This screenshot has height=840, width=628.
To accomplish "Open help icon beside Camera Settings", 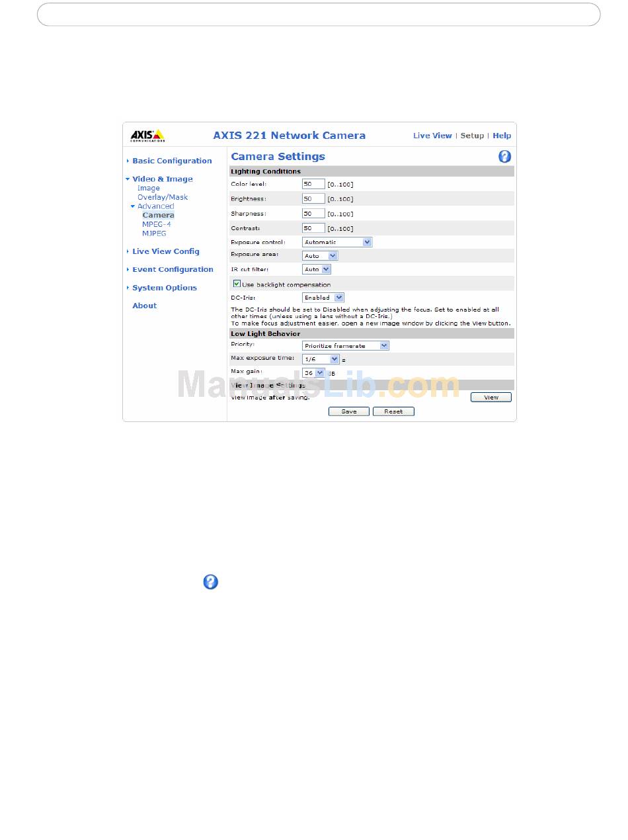I will point(504,157).
